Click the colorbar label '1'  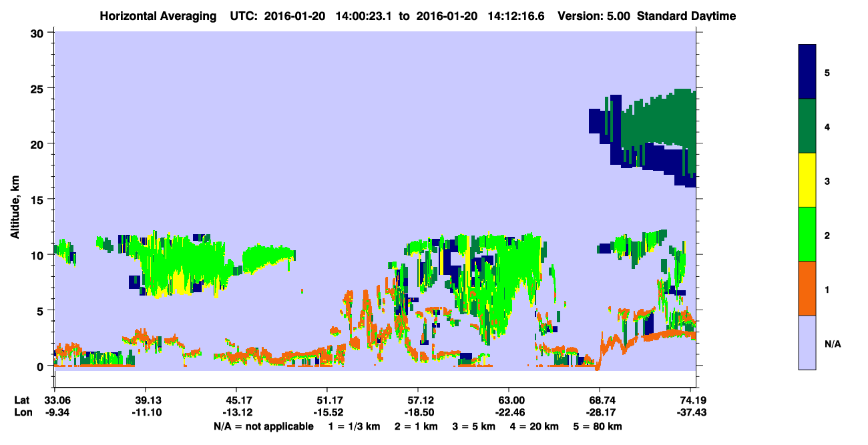827,288
